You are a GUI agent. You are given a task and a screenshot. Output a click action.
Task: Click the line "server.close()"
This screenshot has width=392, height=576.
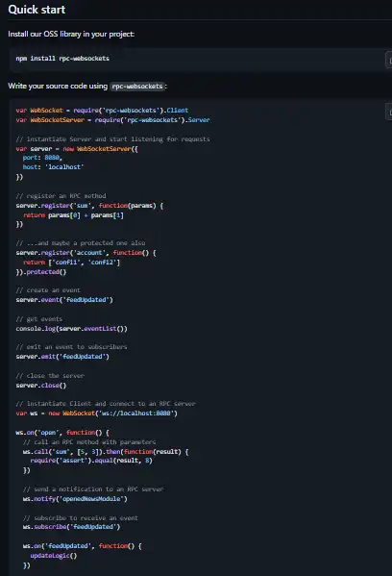41,386
